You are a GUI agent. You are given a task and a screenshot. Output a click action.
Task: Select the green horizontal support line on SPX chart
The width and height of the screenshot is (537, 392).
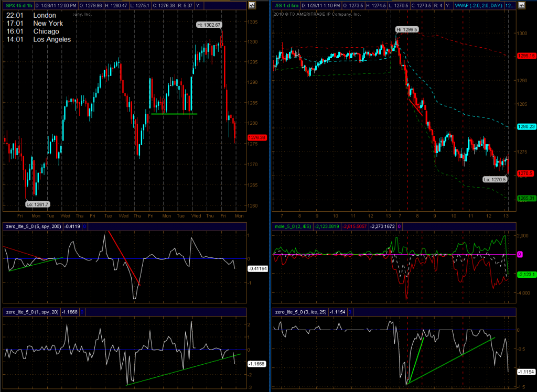[174, 114]
